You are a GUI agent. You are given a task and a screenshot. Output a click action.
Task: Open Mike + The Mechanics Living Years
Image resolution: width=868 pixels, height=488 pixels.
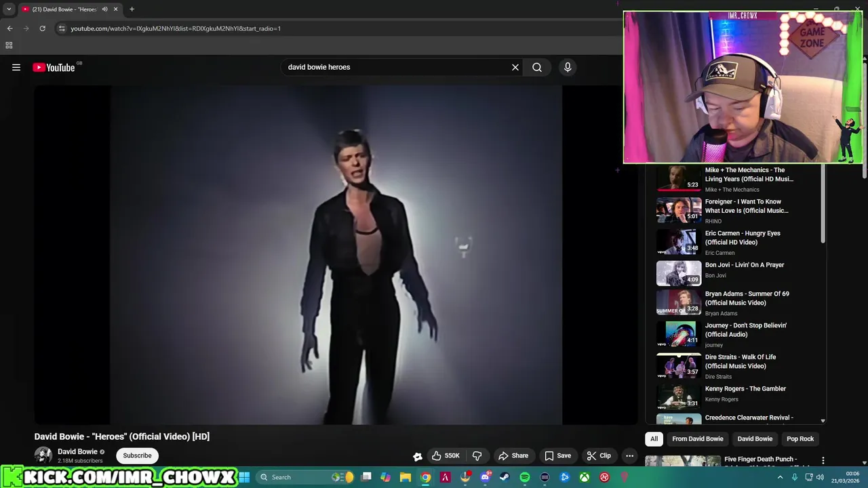pyautogui.click(x=749, y=175)
